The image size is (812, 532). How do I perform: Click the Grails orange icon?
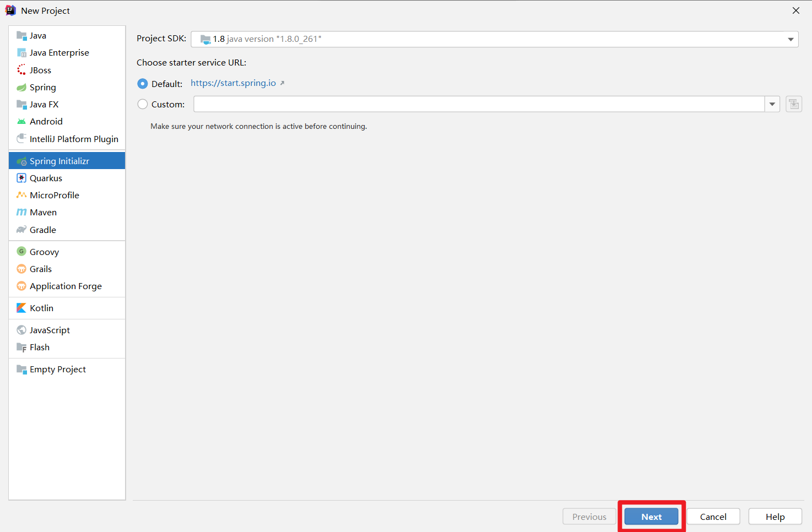click(21, 269)
